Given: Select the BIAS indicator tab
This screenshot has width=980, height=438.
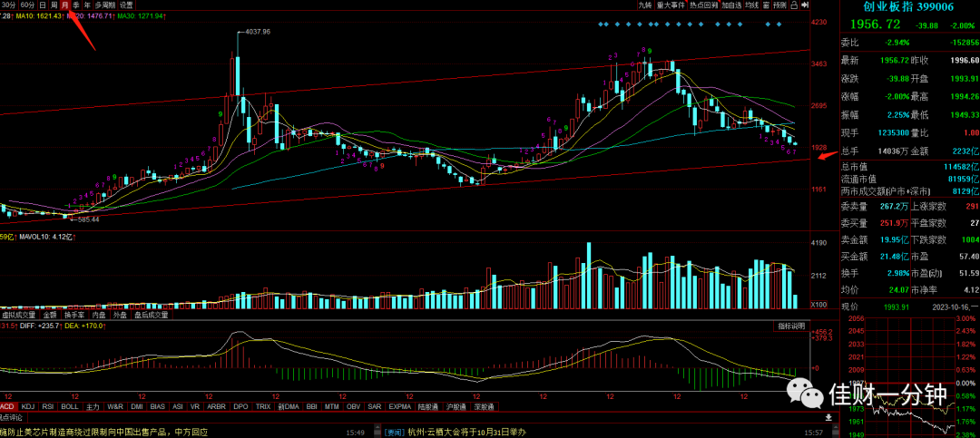Looking at the screenshot, I should [x=158, y=407].
